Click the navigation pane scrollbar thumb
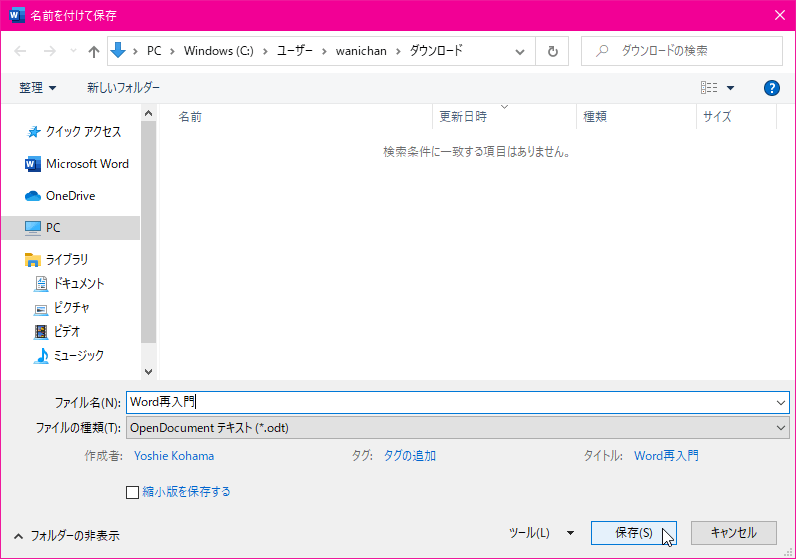 148,232
